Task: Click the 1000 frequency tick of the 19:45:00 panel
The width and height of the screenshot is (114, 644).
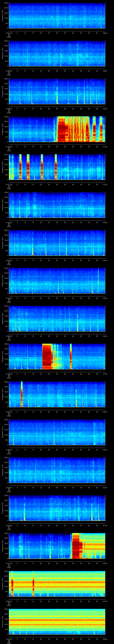Action: click(x=6, y=321)
